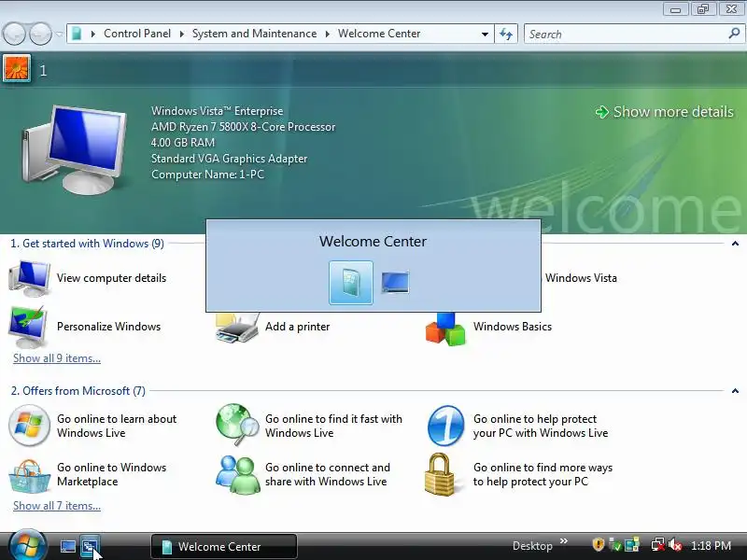The width and height of the screenshot is (747, 560).
Task: Select Go online to help protect your PC
Action: (x=541, y=426)
